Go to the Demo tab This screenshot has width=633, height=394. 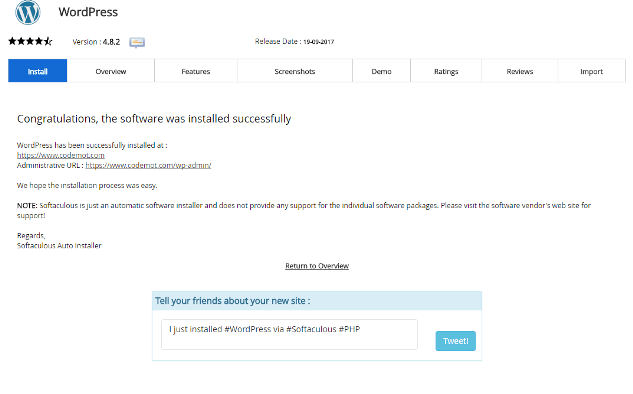click(381, 71)
